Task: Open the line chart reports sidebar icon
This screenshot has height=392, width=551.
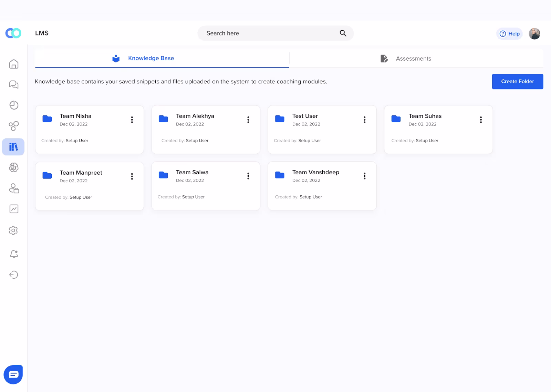Action: click(14, 209)
